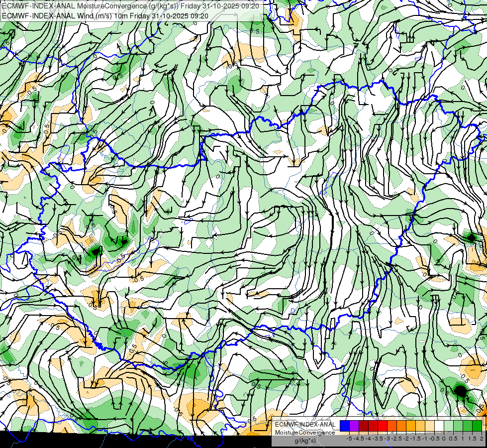487x448 pixels.
Task: Select the medium green swatch between 1 and 1.5
Action: [468, 426]
